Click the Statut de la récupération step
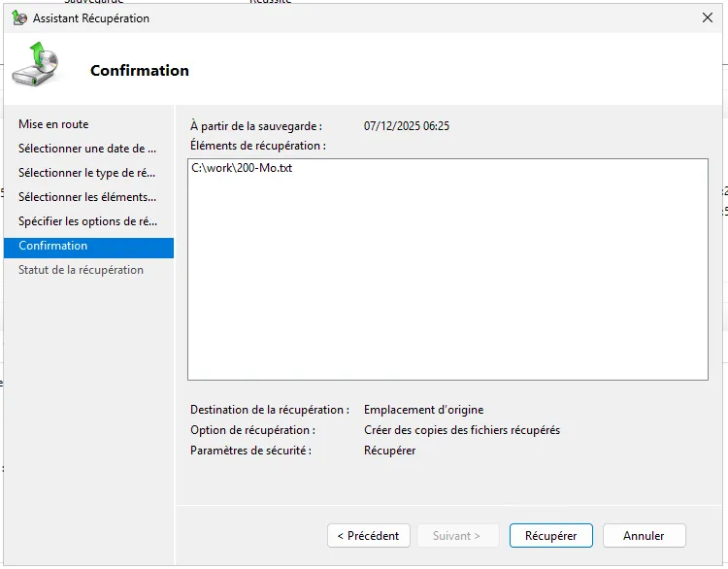 point(81,270)
